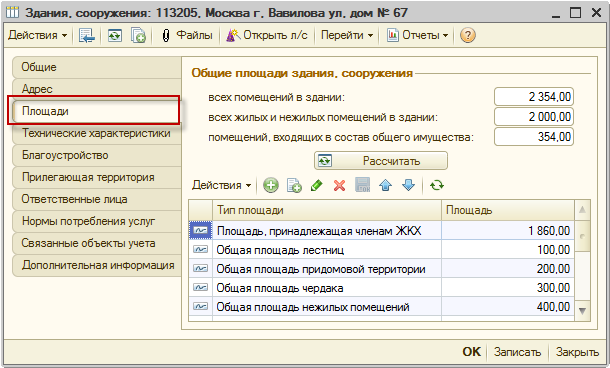
Task: Click the Тип площади column header
Action: point(327,210)
